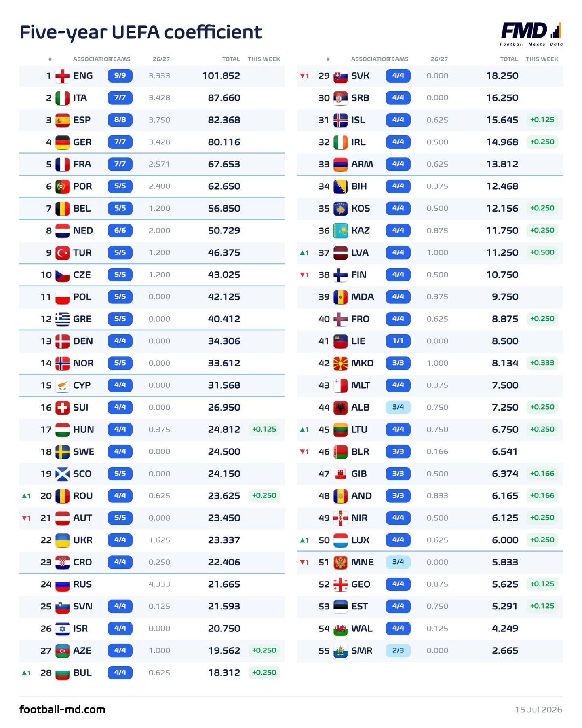The image size is (582, 728).
Task: Select the Turkey flag next to TUR
Action: point(62,253)
